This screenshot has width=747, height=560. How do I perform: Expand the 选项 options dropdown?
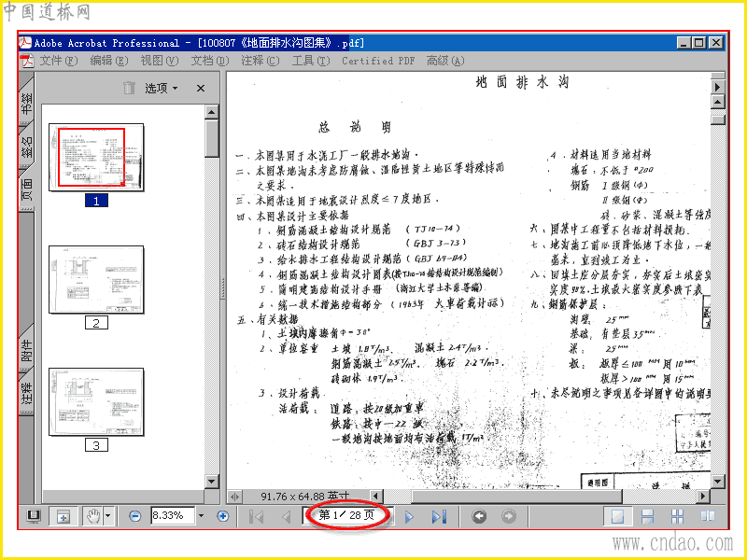click(161, 88)
